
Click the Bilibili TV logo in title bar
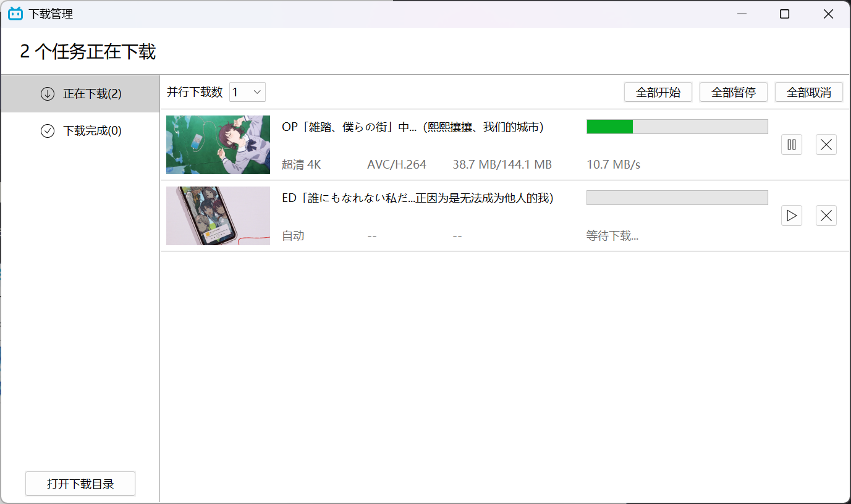[14, 13]
